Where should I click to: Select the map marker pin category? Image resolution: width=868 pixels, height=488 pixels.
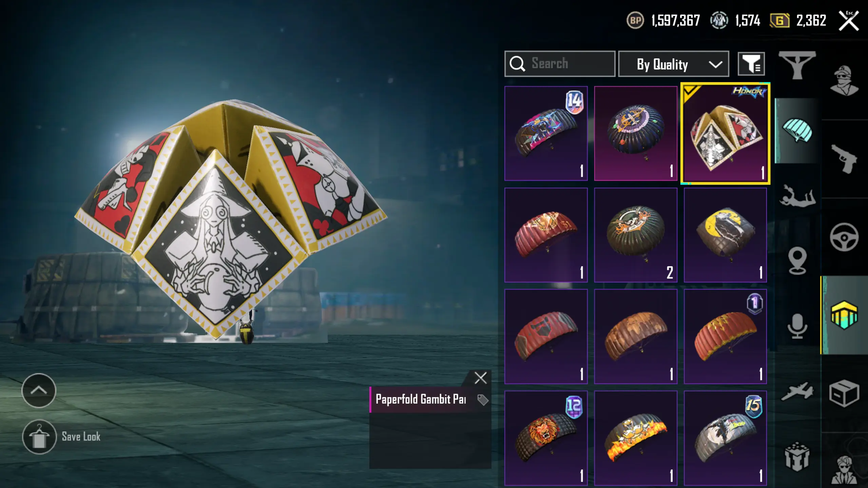(x=797, y=261)
